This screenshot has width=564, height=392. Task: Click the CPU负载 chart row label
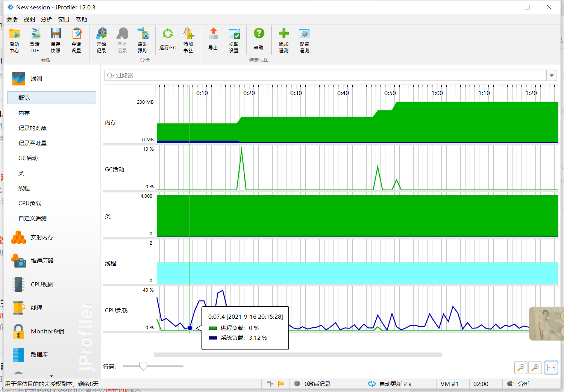pos(116,310)
